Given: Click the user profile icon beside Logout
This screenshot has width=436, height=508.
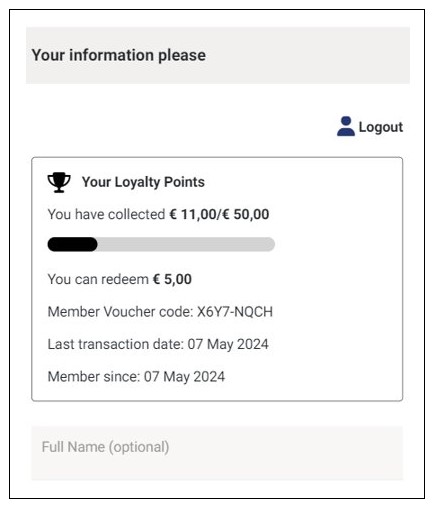Looking at the screenshot, I should (x=346, y=126).
